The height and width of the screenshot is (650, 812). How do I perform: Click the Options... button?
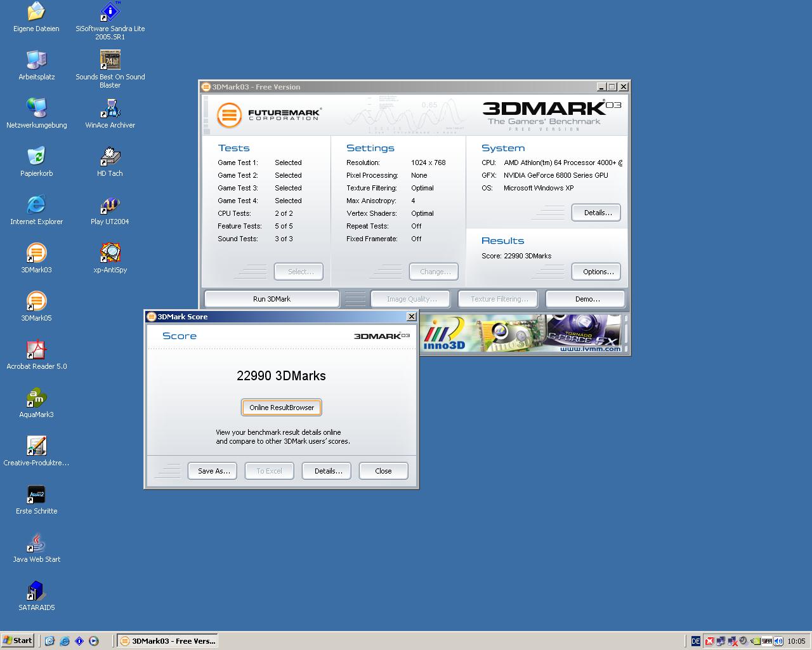pos(596,272)
